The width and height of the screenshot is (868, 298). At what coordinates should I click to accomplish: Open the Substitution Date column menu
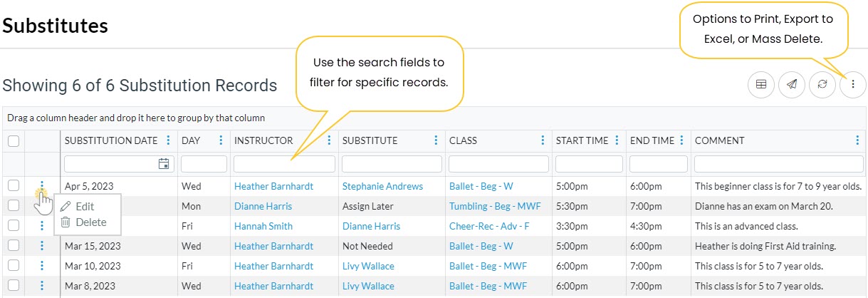[169, 140]
